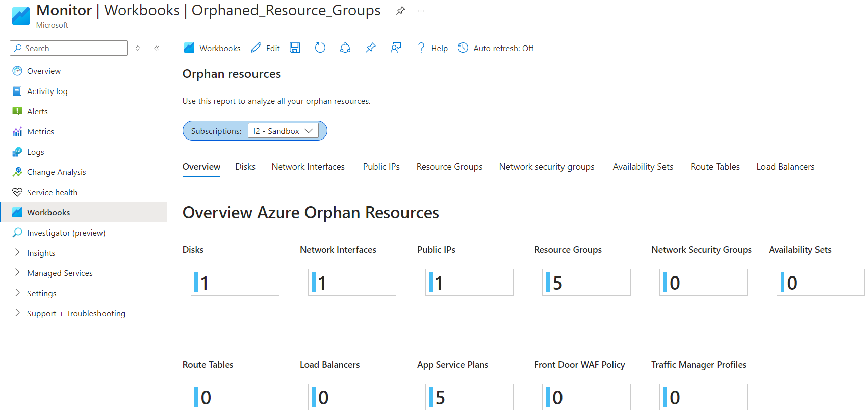Click the Azure Monitor logo in header
The image size is (868, 415).
click(x=21, y=16)
